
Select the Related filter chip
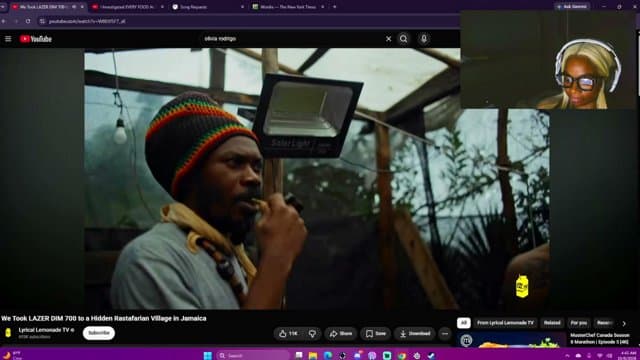tap(552, 323)
